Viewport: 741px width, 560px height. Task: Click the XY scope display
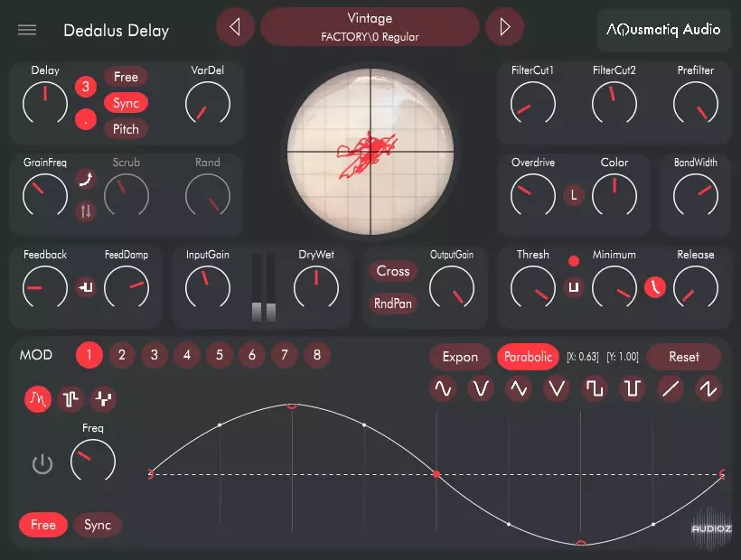[370, 152]
